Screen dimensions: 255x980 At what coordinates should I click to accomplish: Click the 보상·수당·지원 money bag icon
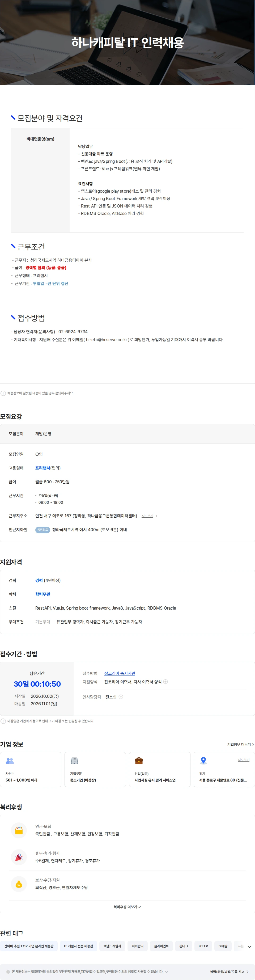click(19, 884)
